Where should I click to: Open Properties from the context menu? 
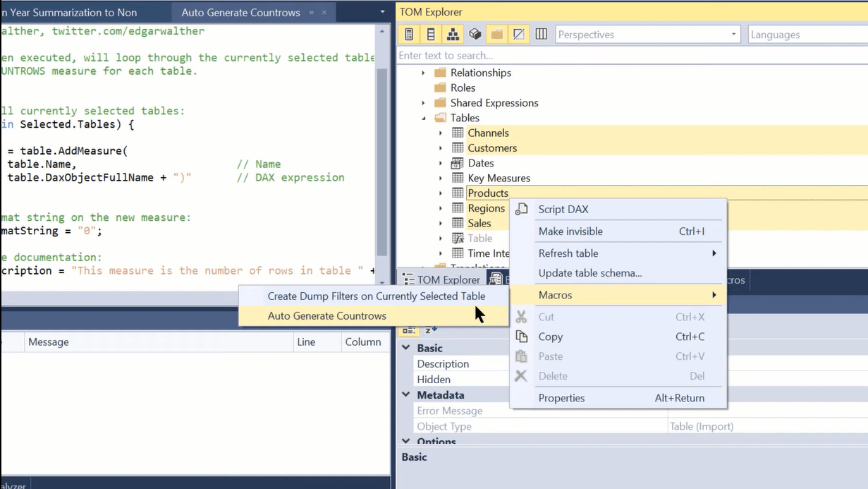618,398
